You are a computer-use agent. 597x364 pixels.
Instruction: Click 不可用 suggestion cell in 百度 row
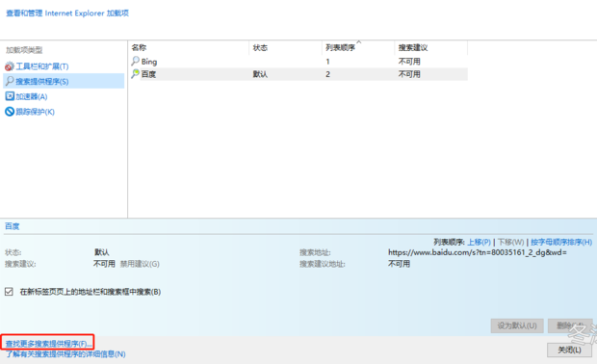click(x=409, y=74)
